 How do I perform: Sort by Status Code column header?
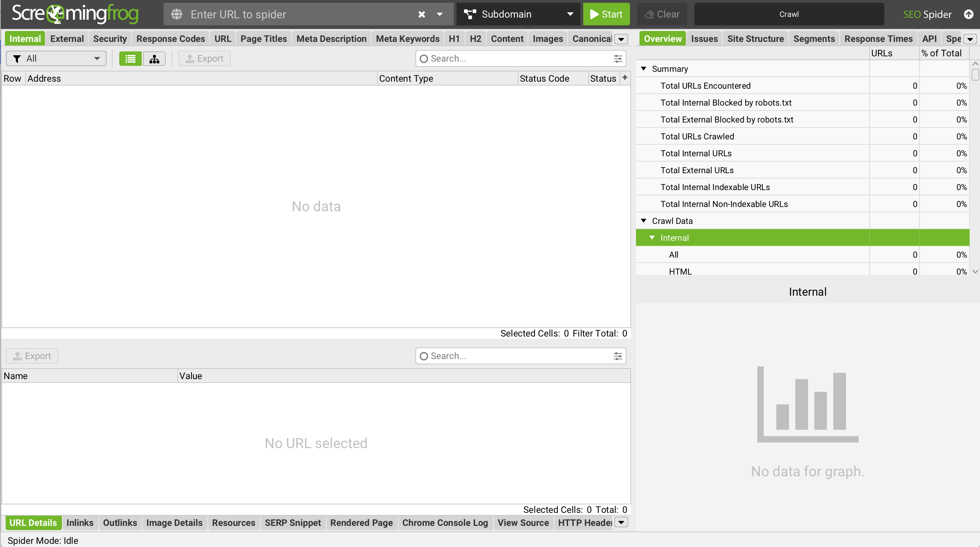(553, 78)
